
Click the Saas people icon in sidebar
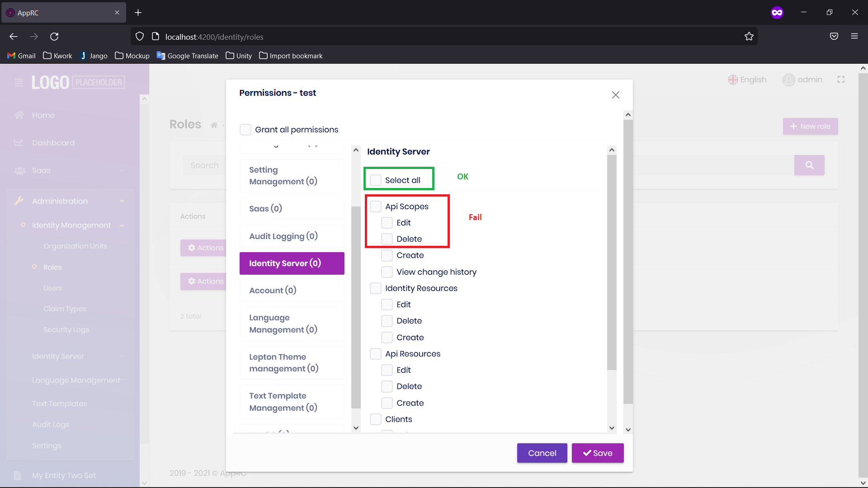pos(19,170)
